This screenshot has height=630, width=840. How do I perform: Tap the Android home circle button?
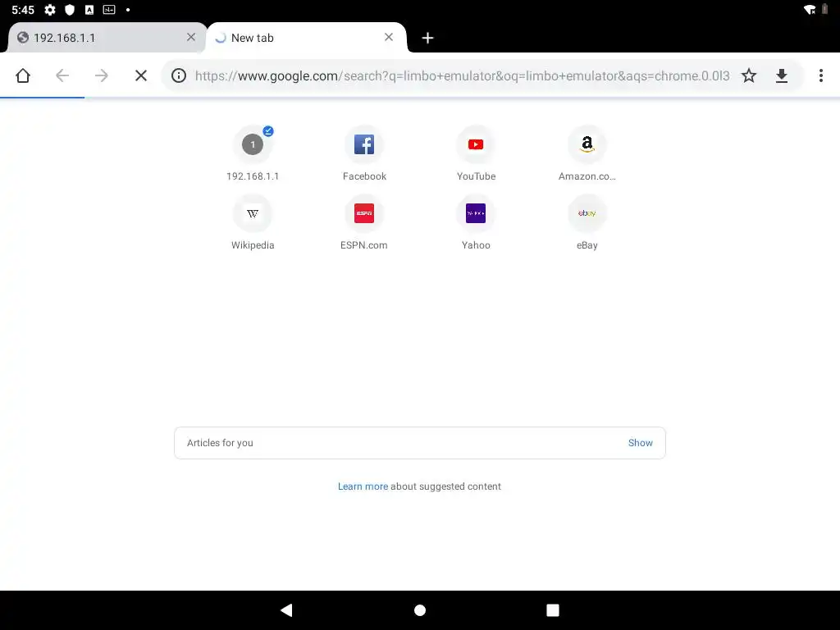pos(420,610)
